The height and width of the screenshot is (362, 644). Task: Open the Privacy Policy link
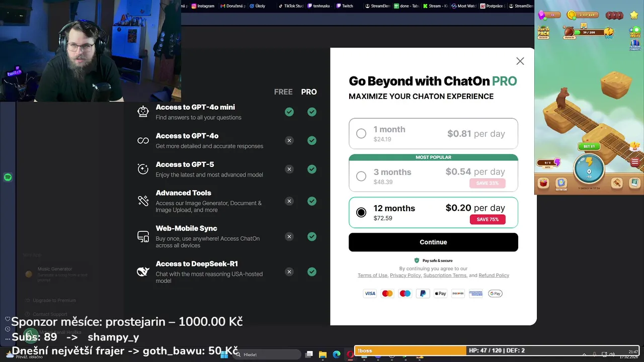click(405, 276)
